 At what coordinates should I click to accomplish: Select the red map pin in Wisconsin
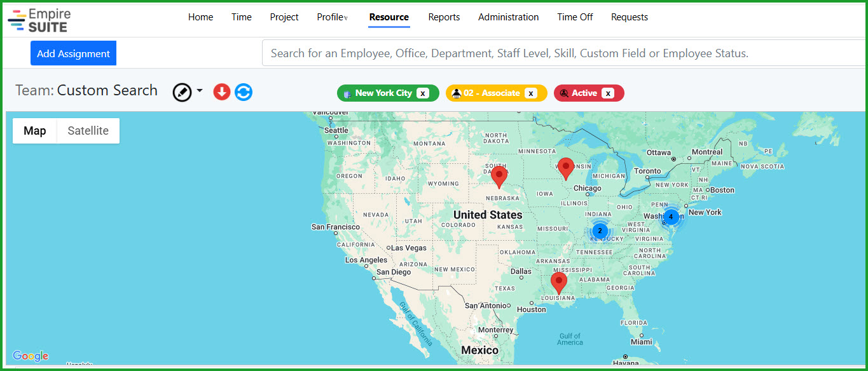(x=565, y=170)
